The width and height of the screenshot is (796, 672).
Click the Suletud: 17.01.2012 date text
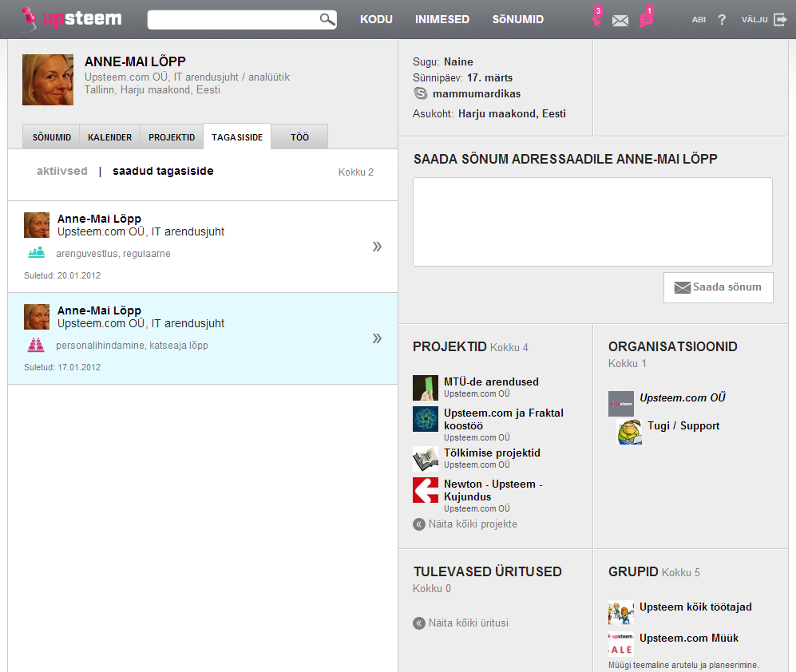coord(62,367)
